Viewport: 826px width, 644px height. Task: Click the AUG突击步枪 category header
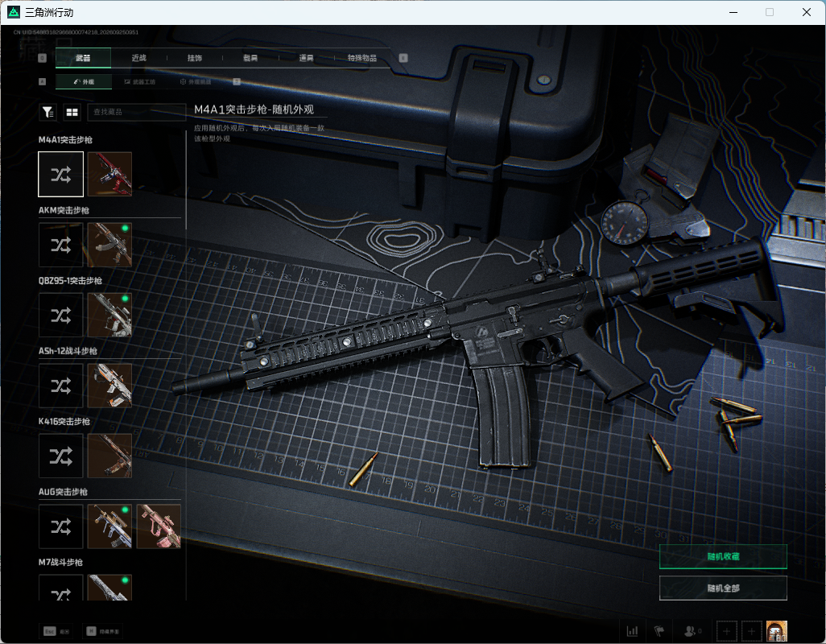point(64,492)
